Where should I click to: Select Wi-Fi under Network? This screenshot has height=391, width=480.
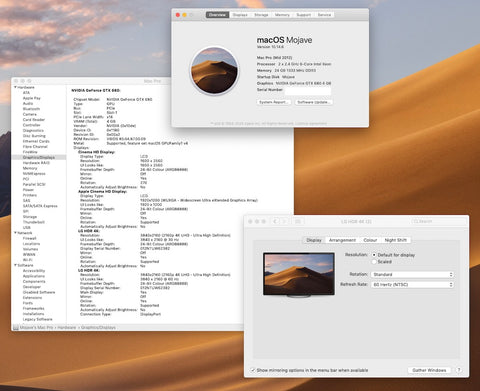pos(27,260)
